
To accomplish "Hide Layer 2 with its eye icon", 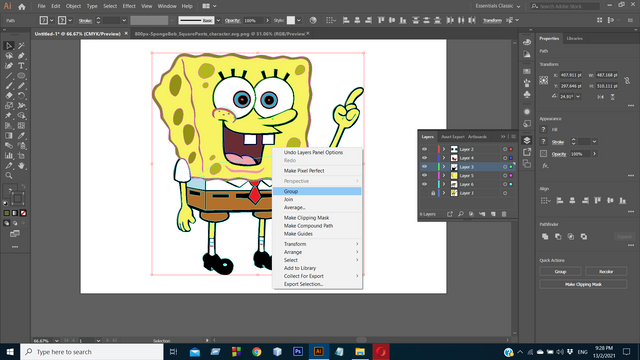I will (x=424, y=149).
